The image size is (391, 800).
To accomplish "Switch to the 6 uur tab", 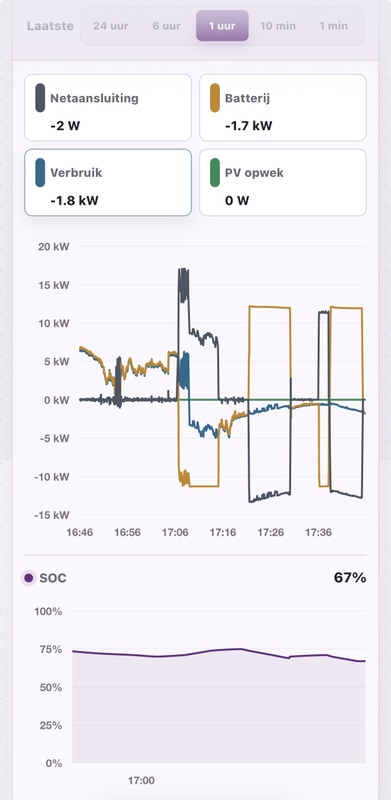I will [x=166, y=26].
